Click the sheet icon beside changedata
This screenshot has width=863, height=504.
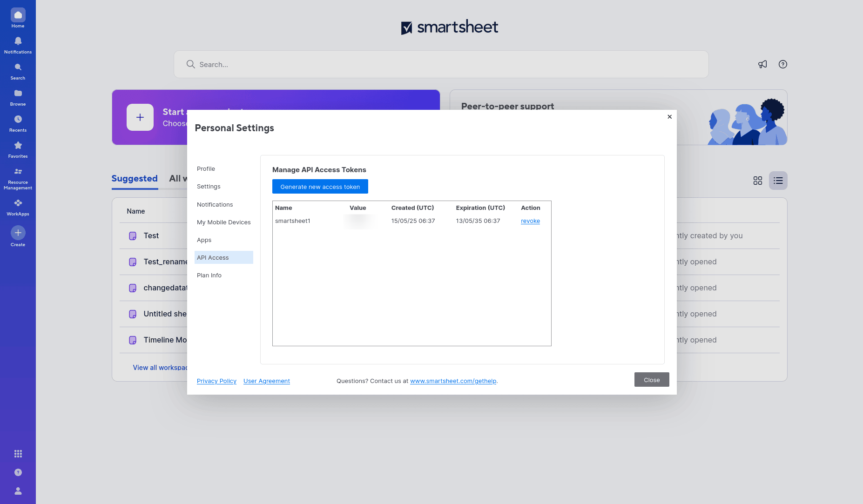tap(133, 288)
